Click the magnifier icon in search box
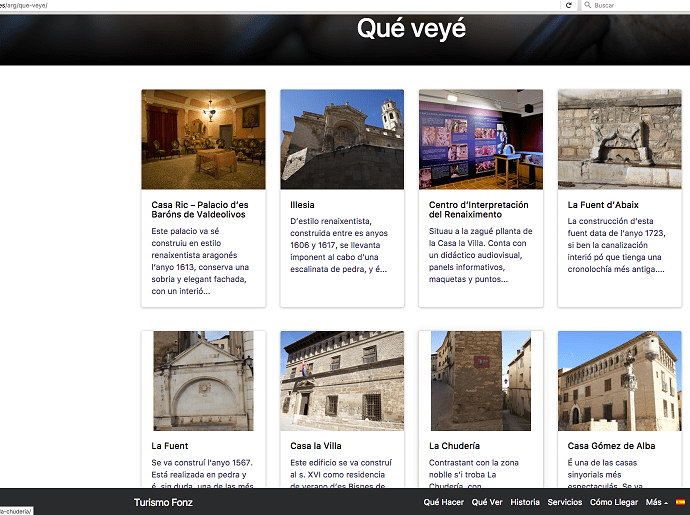690x515 pixels. click(x=587, y=5)
